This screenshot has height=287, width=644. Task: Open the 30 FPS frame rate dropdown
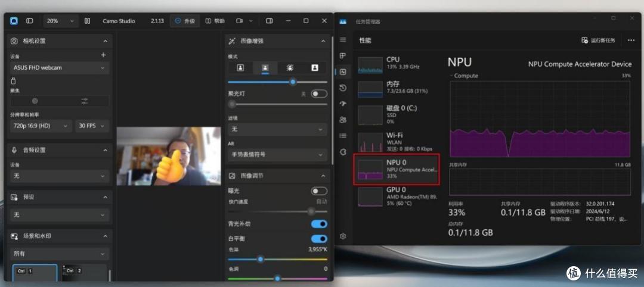pyautogui.click(x=92, y=126)
